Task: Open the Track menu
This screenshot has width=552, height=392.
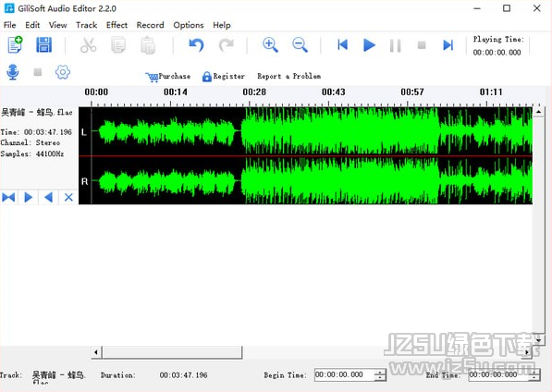Action: [87, 25]
